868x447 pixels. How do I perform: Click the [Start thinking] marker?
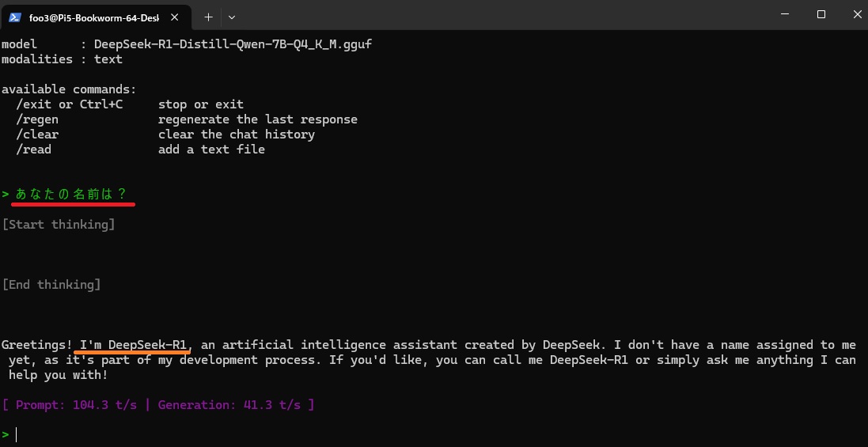pos(59,225)
